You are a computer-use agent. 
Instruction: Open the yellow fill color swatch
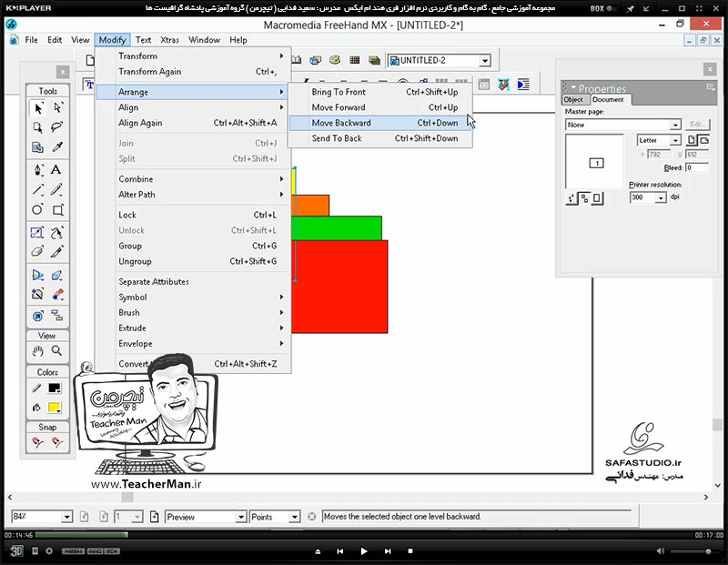[55, 408]
